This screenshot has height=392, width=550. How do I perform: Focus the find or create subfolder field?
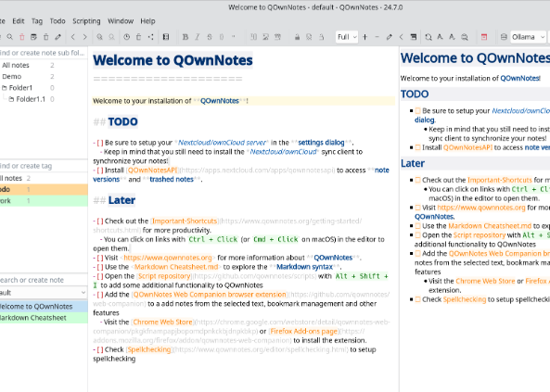coord(44,53)
